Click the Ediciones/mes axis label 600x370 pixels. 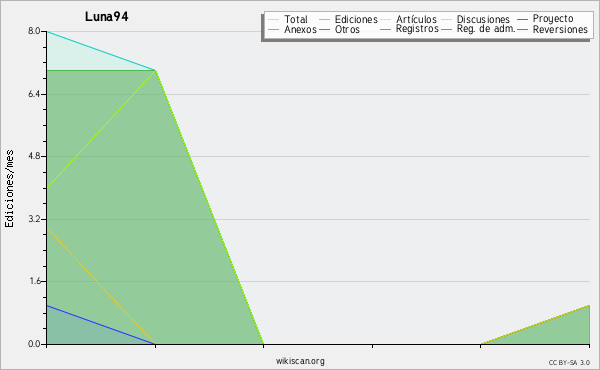point(9,189)
